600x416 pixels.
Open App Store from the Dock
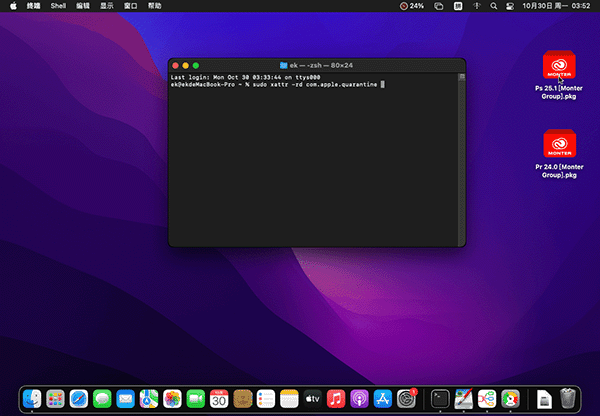(x=383, y=399)
